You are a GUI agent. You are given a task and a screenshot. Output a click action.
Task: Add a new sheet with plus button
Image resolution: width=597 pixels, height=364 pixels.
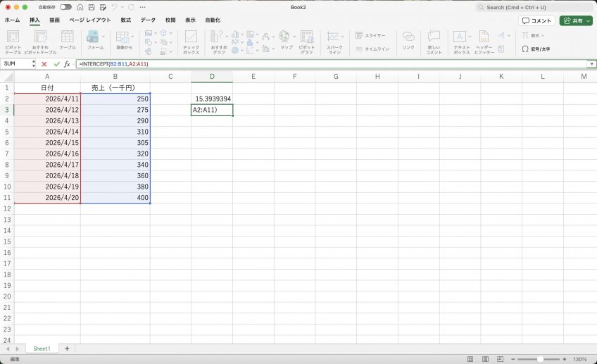click(x=67, y=349)
